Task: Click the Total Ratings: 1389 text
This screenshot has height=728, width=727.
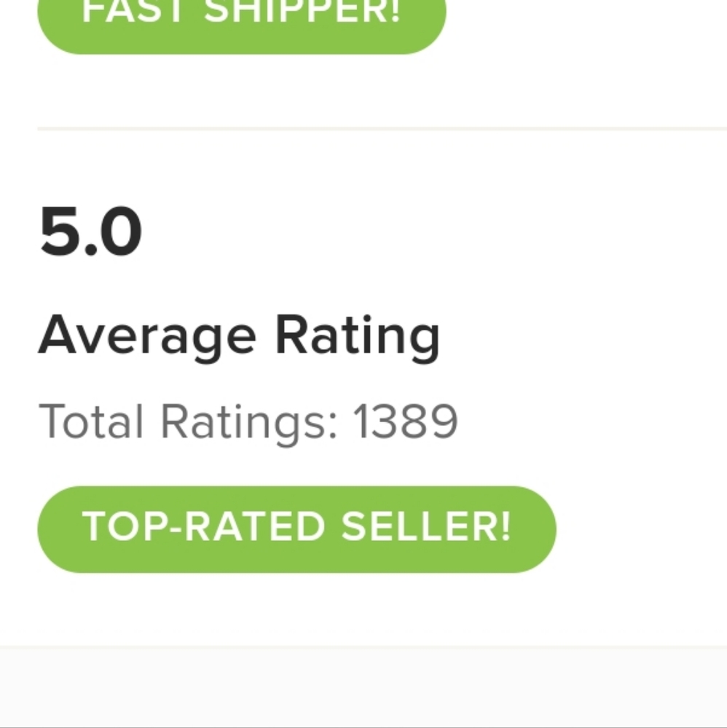Action: coord(248,422)
